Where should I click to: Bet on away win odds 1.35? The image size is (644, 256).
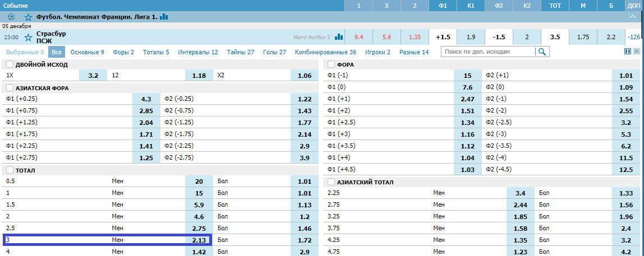tap(415, 37)
